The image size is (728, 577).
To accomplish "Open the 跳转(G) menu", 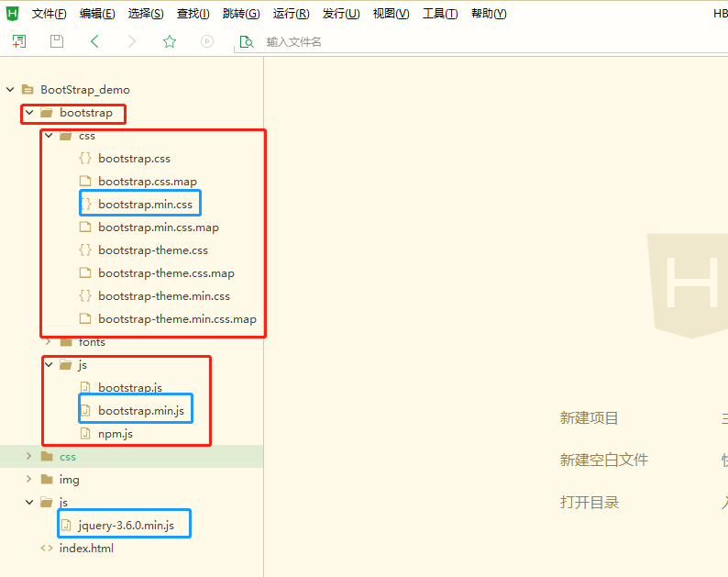I will (241, 14).
